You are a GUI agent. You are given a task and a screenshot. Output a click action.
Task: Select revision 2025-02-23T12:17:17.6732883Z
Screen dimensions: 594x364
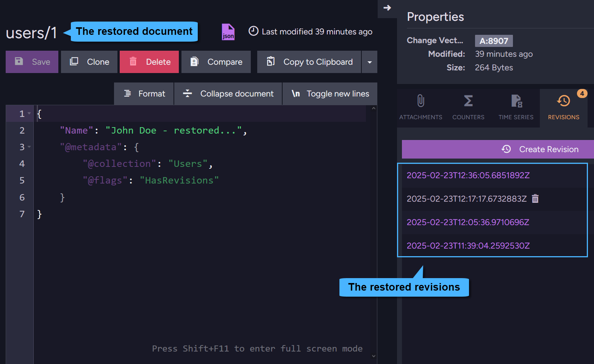467,199
